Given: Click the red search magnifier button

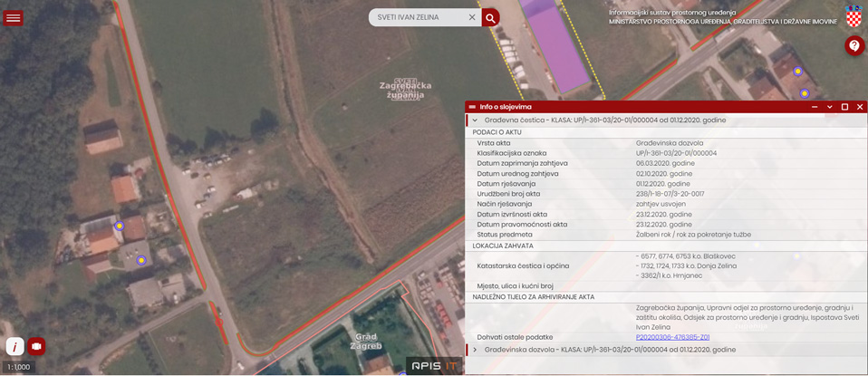Looking at the screenshot, I should [x=490, y=17].
